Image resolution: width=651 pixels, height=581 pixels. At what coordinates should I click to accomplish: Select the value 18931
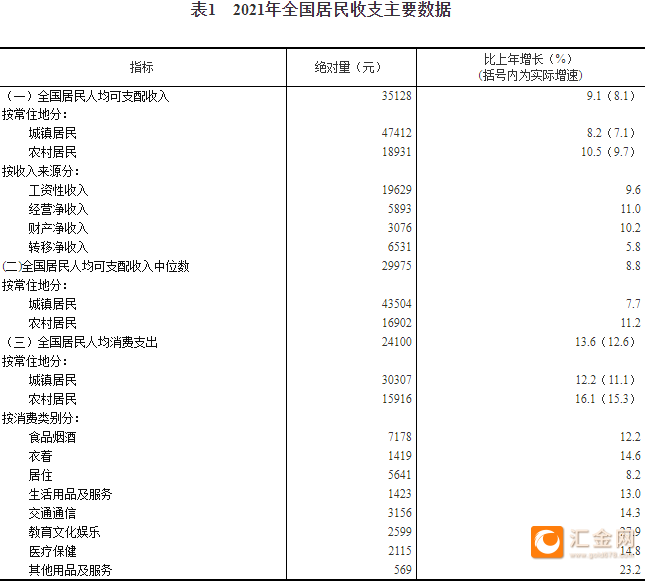click(x=396, y=152)
